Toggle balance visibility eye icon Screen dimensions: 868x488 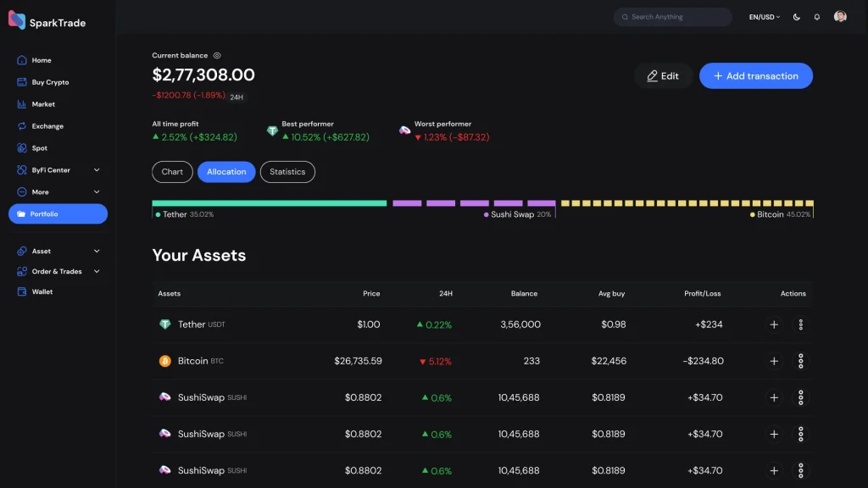coord(217,55)
